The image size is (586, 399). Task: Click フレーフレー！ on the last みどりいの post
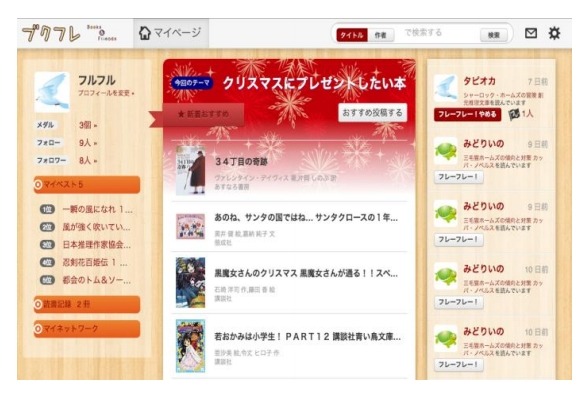coord(459,365)
